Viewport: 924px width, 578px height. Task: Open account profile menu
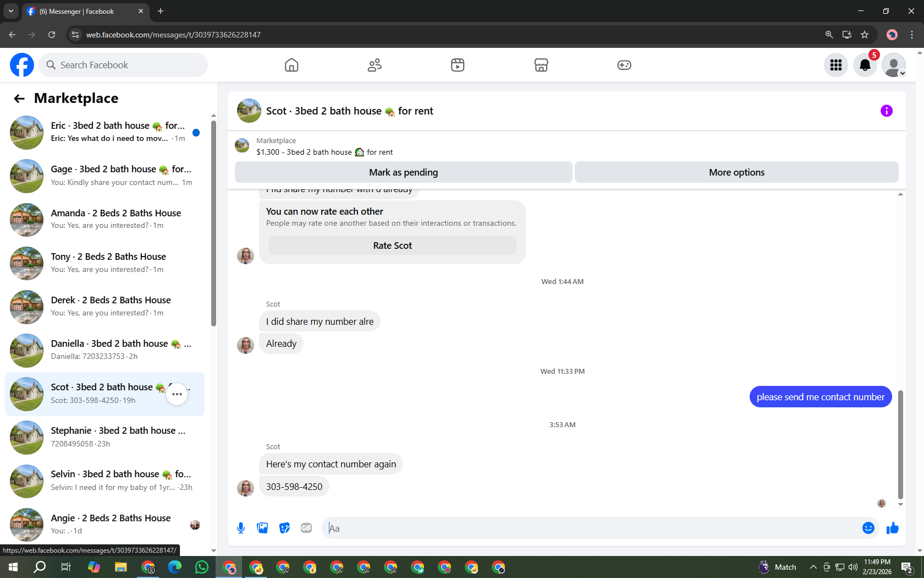tap(894, 65)
